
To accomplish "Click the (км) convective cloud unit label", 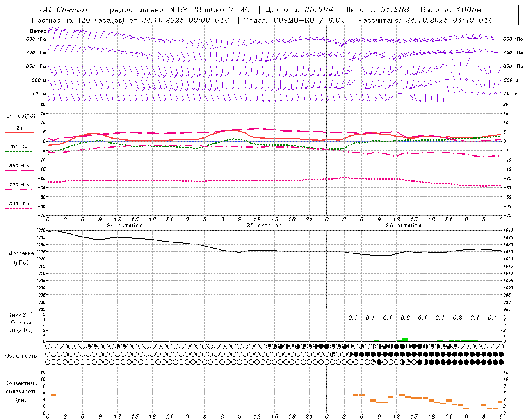I will (x=21, y=399).
